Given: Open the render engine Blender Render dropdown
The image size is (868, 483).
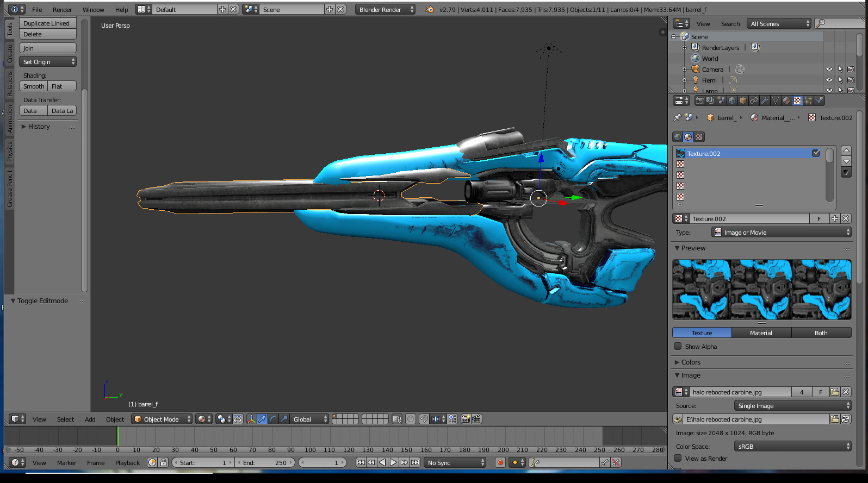Looking at the screenshot, I should coord(385,9).
